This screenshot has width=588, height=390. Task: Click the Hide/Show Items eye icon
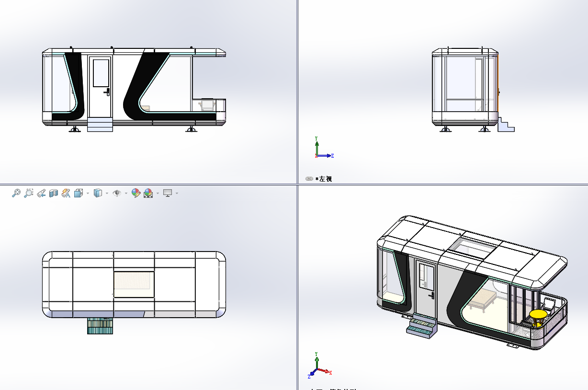click(117, 193)
